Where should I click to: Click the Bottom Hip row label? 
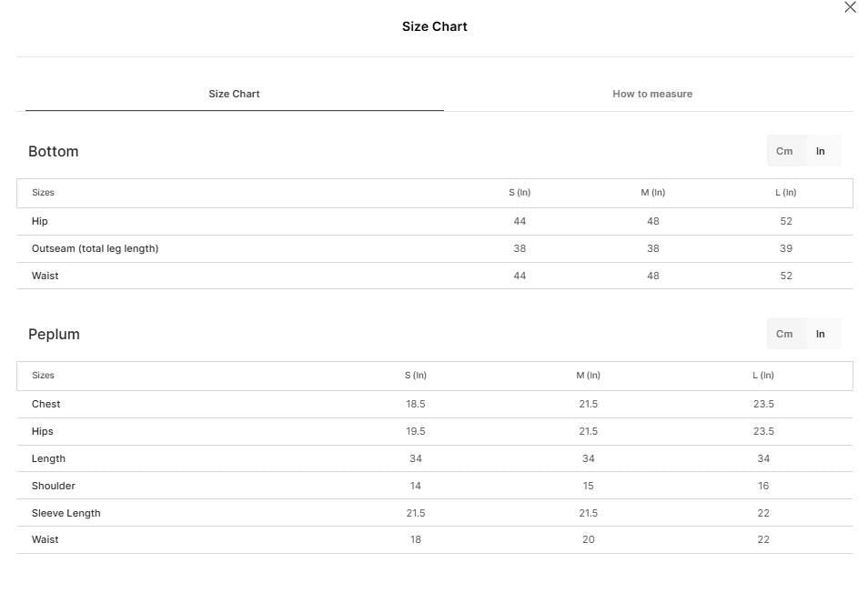click(x=40, y=221)
